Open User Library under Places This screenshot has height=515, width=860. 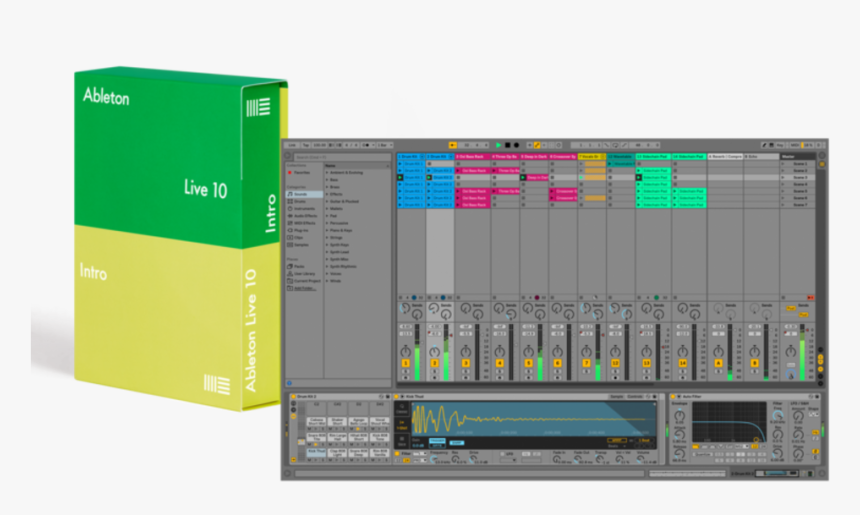[x=304, y=274]
